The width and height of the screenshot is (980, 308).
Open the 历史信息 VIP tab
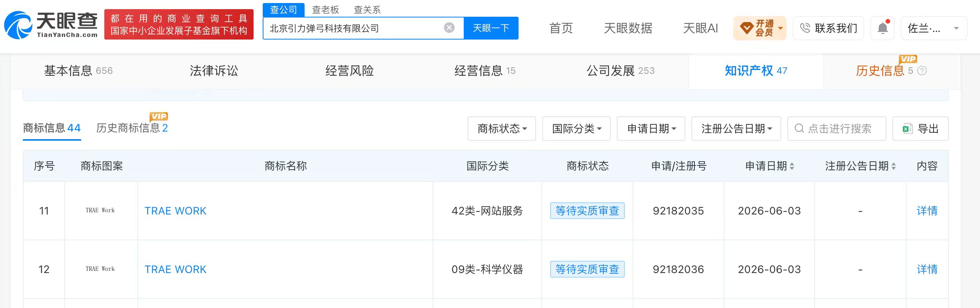[x=884, y=71]
